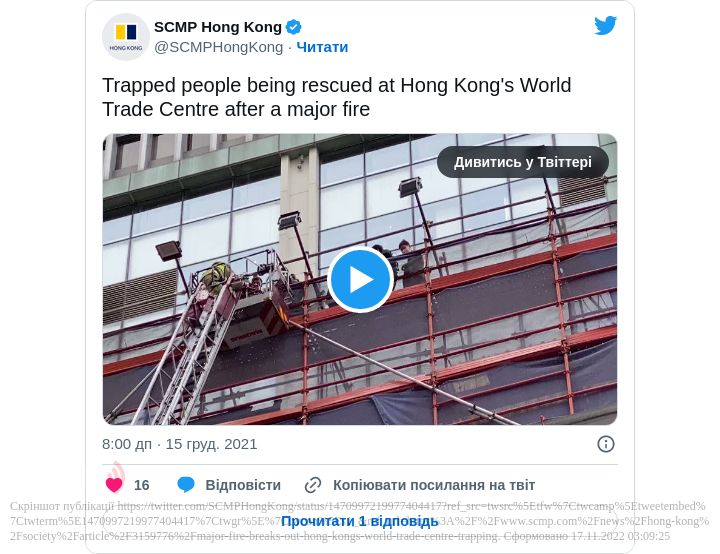Click the video thumbnail of scaffolding rescue

360,279
